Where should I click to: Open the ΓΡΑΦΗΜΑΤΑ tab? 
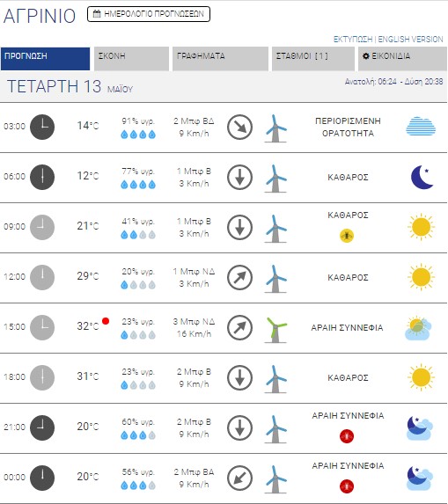point(220,59)
